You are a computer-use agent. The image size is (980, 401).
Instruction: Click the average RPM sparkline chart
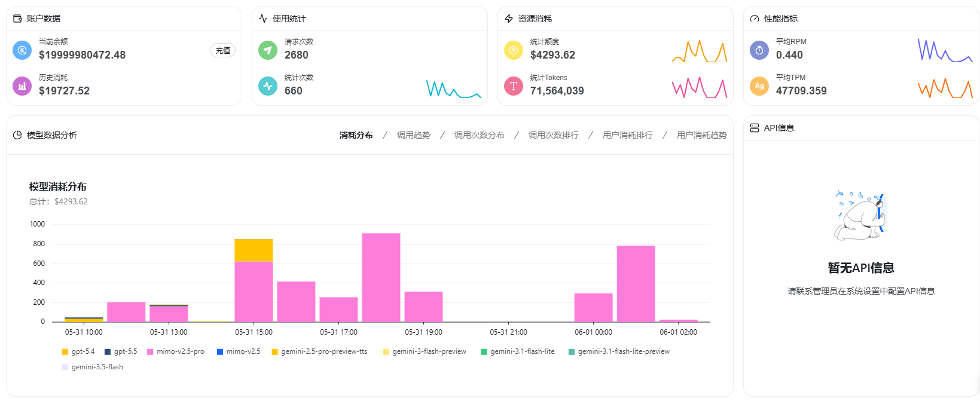tap(945, 50)
